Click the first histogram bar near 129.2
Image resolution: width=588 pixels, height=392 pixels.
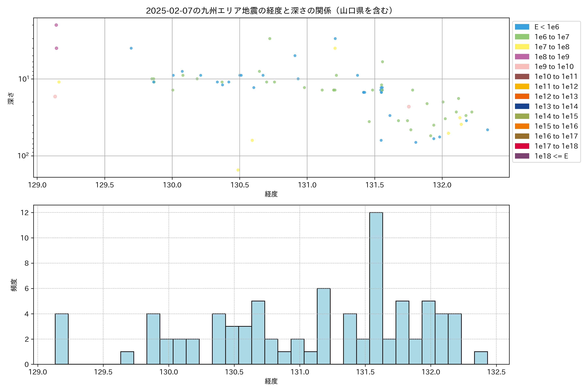(x=62, y=339)
